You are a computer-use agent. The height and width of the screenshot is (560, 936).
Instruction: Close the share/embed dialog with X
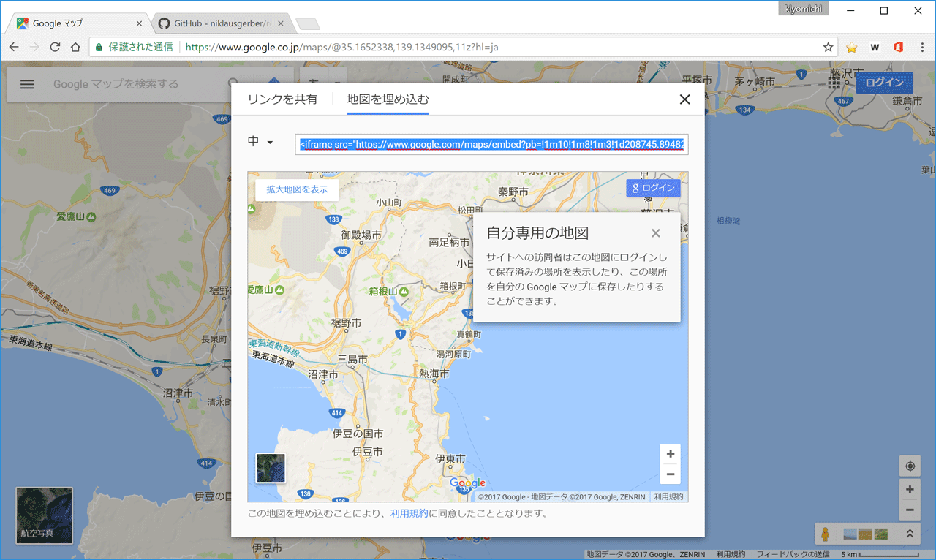684,99
